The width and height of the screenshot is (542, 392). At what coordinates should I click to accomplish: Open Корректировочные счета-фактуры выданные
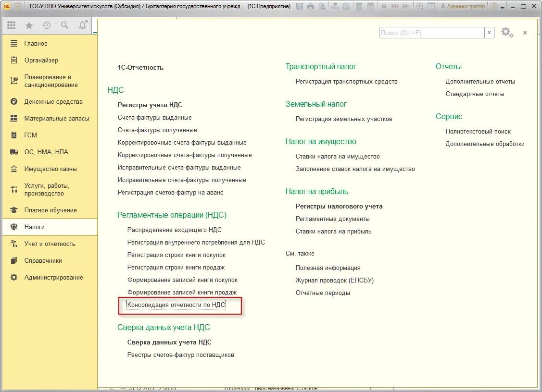(x=182, y=142)
